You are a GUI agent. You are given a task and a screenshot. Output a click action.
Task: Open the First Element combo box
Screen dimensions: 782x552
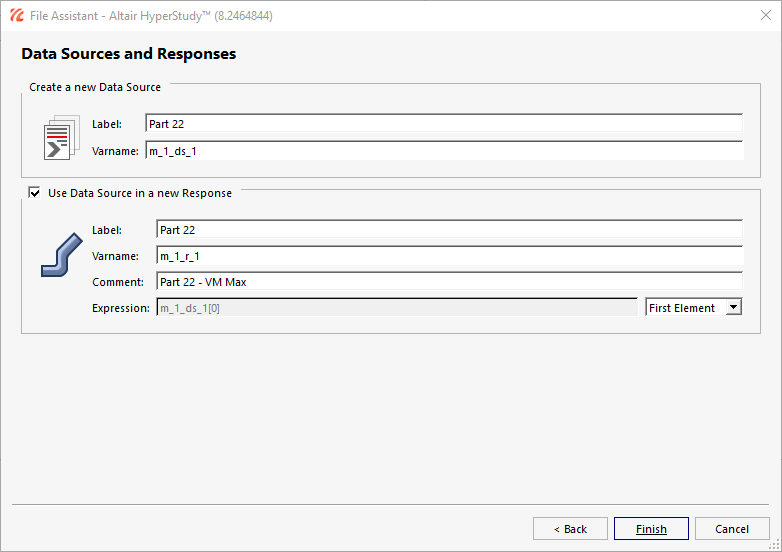693,308
